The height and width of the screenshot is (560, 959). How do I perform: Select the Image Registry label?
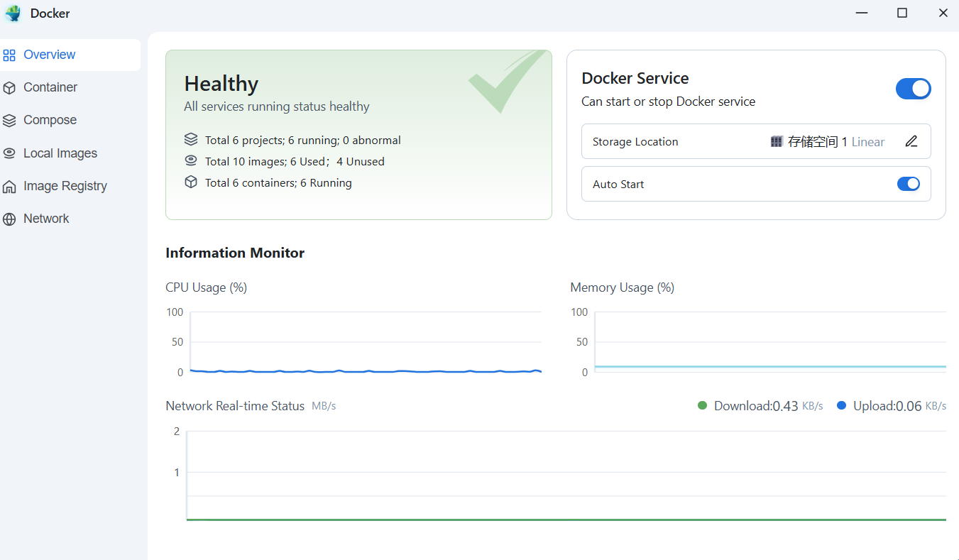[x=65, y=186]
